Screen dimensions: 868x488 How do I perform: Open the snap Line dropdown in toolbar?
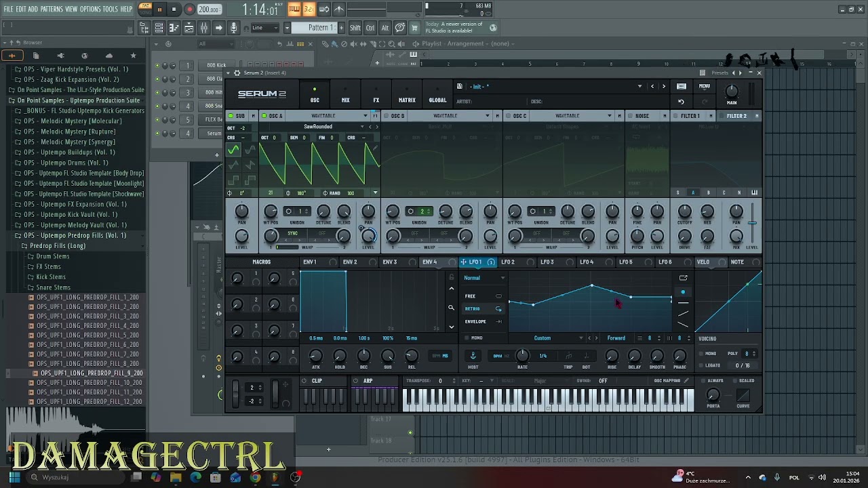tap(264, 28)
